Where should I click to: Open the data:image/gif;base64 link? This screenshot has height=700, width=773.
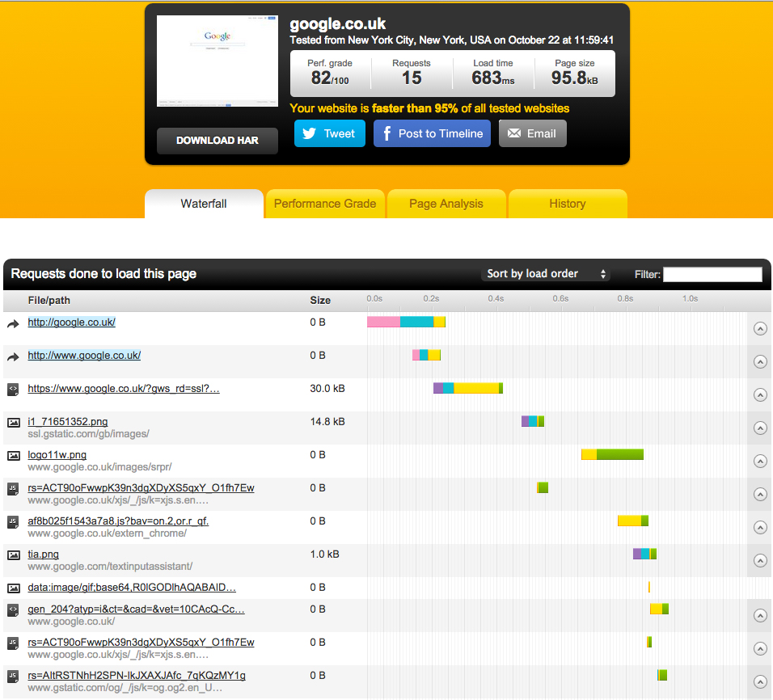coord(132,587)
